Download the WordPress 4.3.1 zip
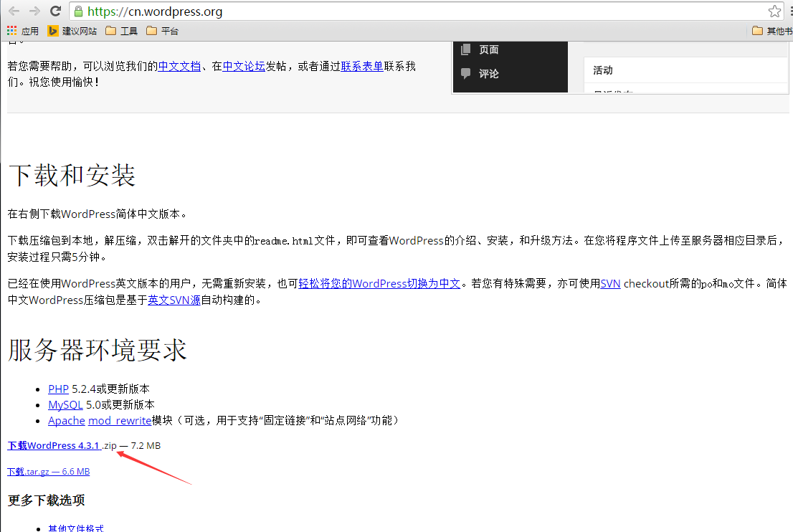 click(54, 445)
